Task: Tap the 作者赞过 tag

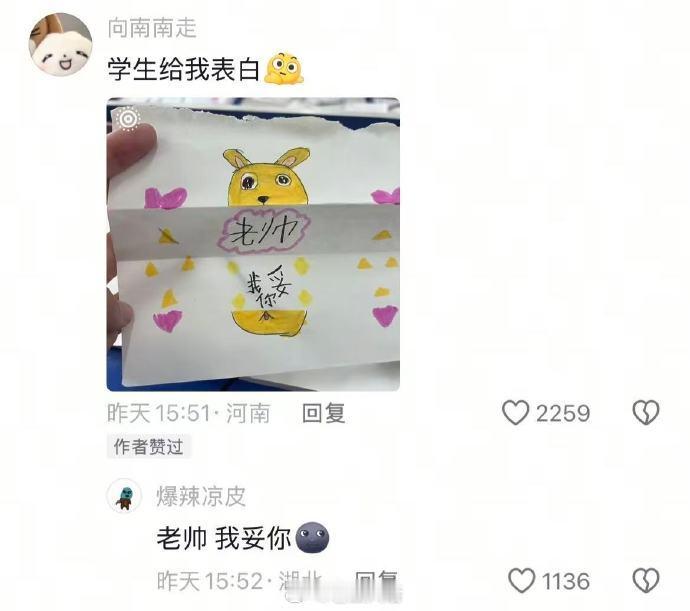Action: coord(148,446)
